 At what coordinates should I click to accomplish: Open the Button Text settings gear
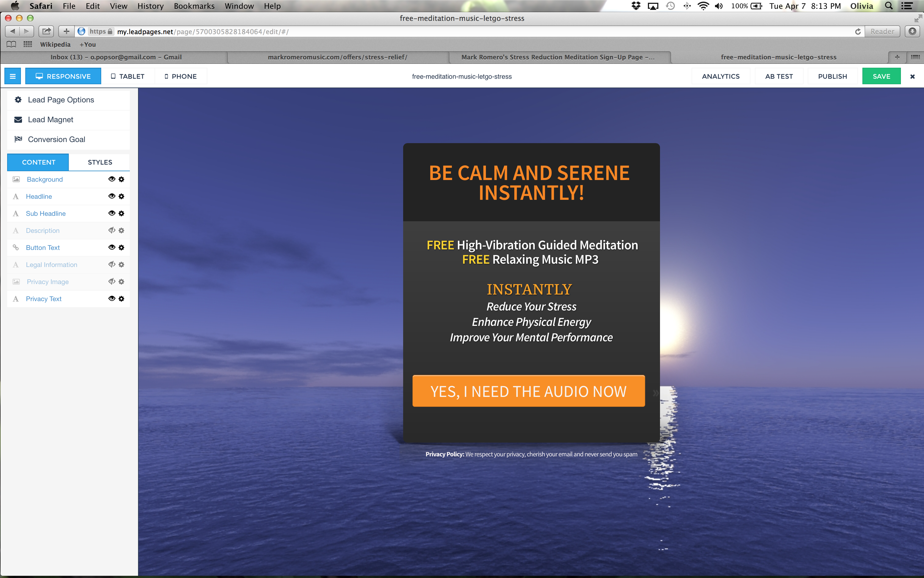point(122,247)
